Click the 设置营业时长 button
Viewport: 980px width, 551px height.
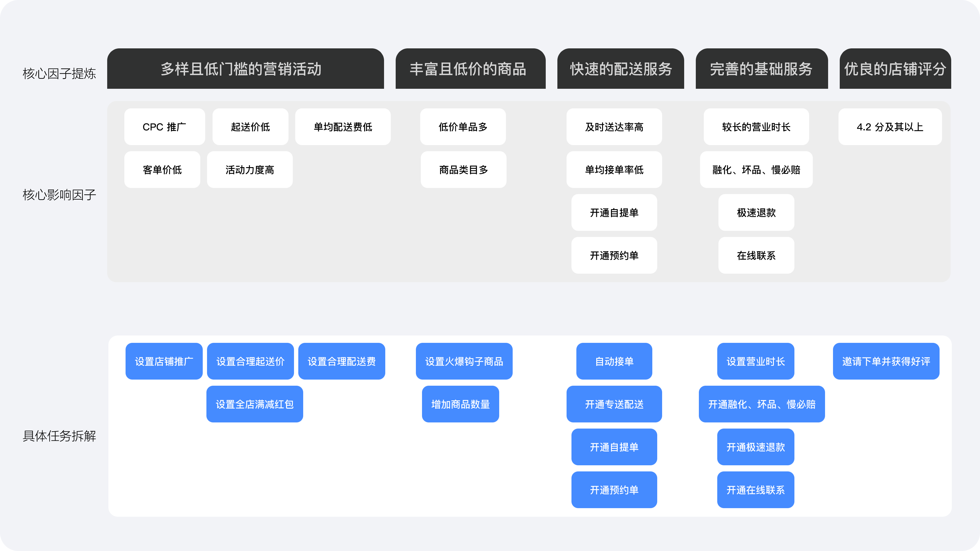click(756, 361)
